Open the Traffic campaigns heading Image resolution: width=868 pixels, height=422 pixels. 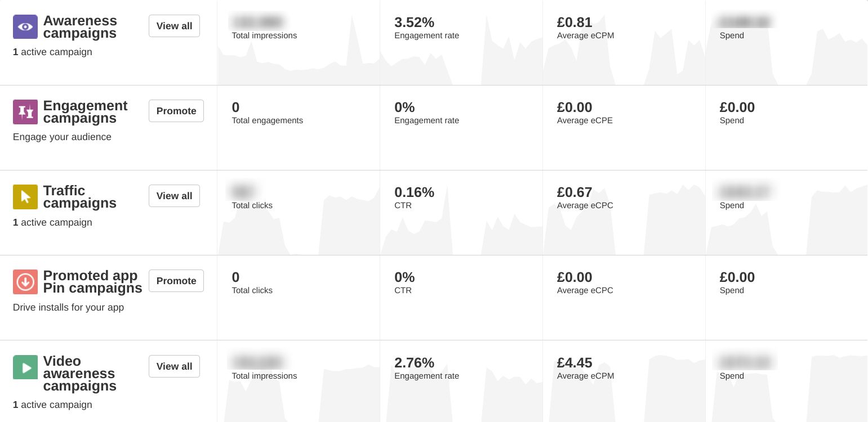[x=80, y=197]
